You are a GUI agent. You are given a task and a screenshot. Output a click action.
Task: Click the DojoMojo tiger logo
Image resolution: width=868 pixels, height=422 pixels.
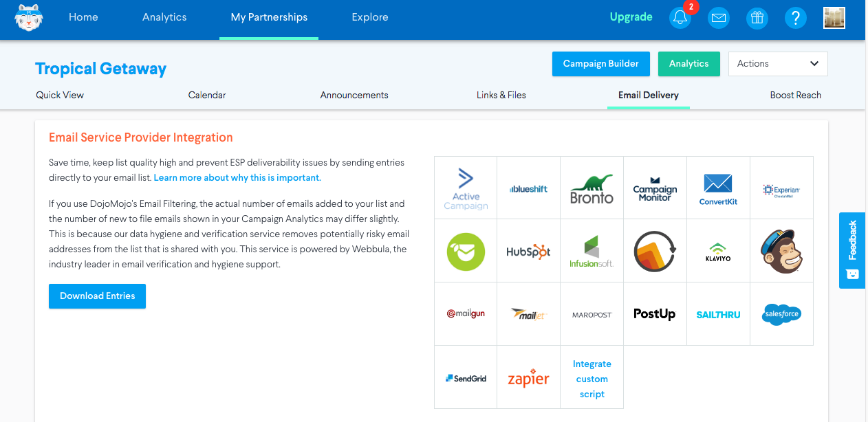(x=28, y=18)
